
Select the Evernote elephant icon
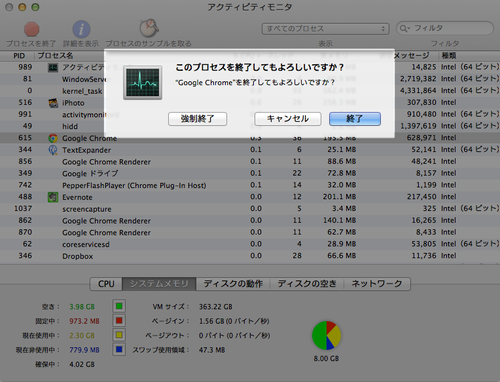(53, 197)
